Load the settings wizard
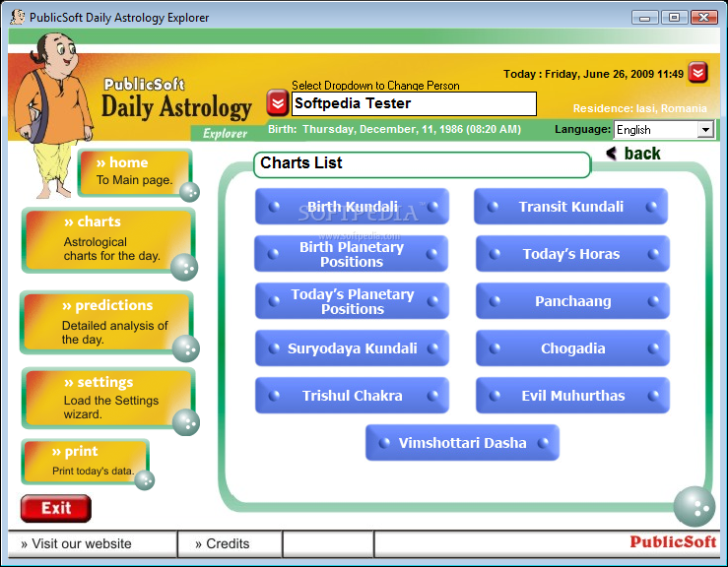Image resolution: width=728 pixels, height=567 pixels. click(x=108, y=398)
